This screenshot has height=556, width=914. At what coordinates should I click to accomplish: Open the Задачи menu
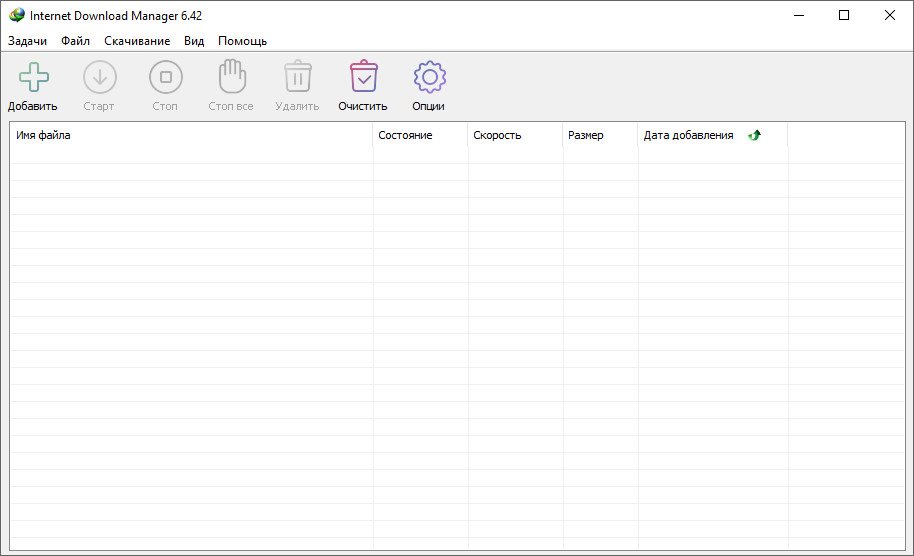pyautogui.click(x=27, y=41)
